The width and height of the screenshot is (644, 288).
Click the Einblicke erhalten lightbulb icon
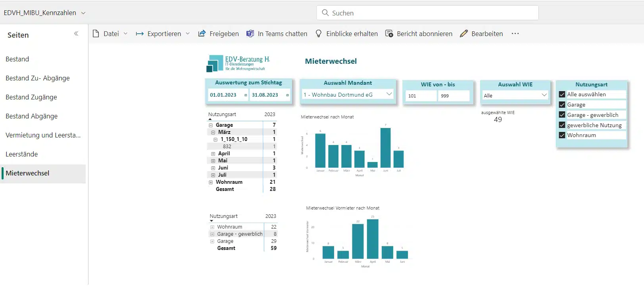click(x=319, y=34)
